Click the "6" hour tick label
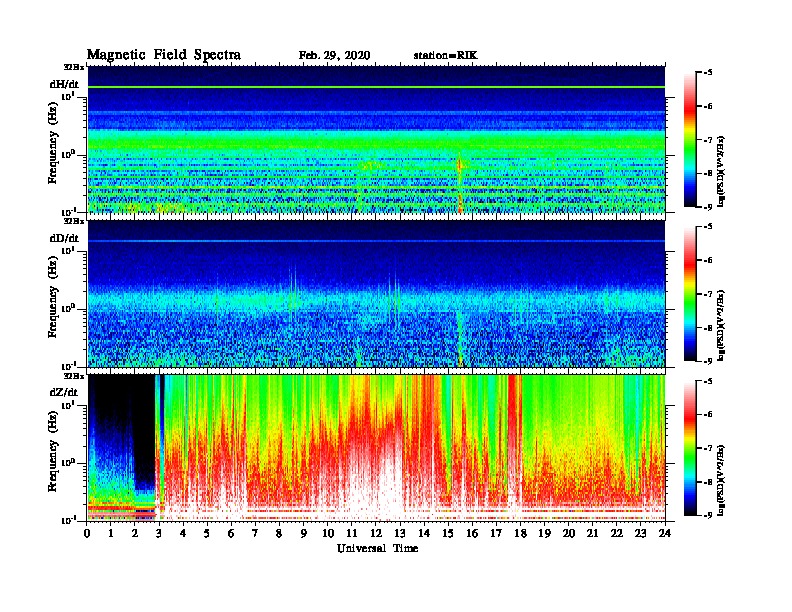The width and height of the screenshot is (792, 612). tap(231, 533)
